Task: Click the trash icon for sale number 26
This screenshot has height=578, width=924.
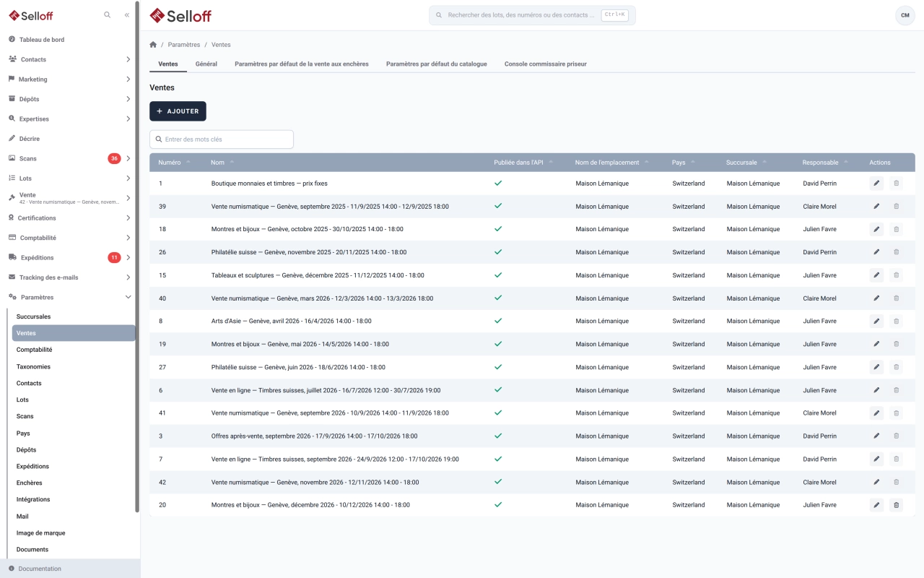Action: pyautogui.click(x=897, y=252)
